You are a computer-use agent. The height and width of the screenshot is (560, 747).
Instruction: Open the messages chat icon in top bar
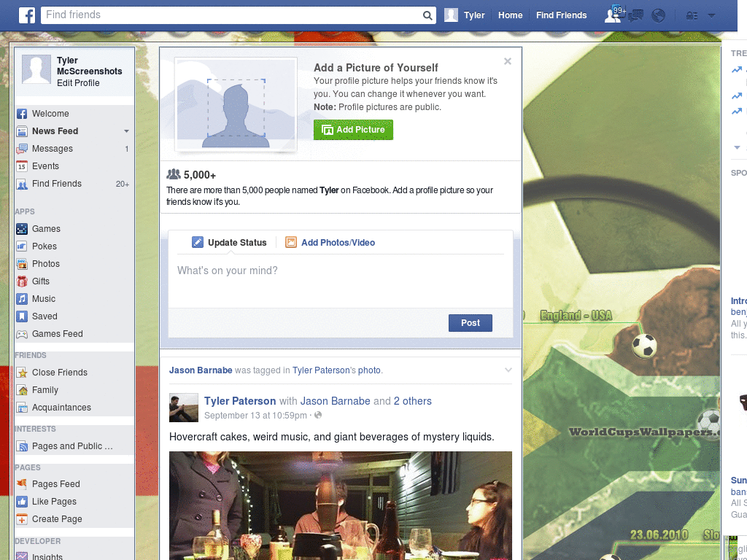point(635,15)
